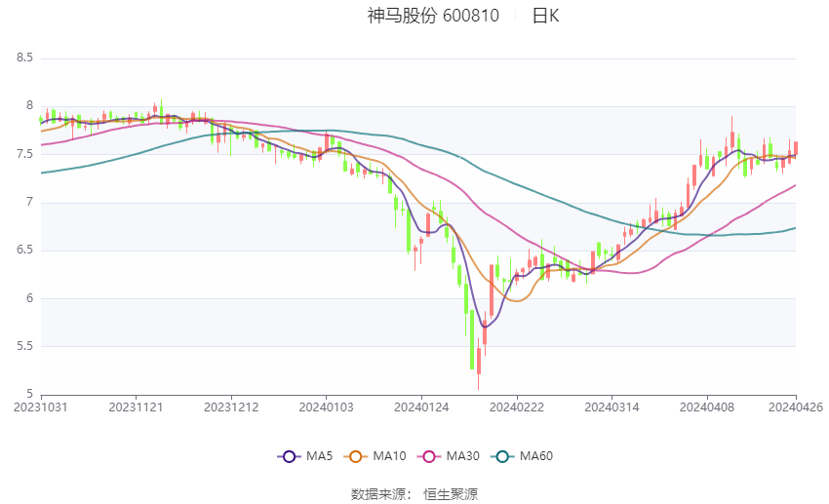Screen dimensions: 829x504
Task: Select the 20240426 date on the x-axis
Action: click(x=795, y=407)
